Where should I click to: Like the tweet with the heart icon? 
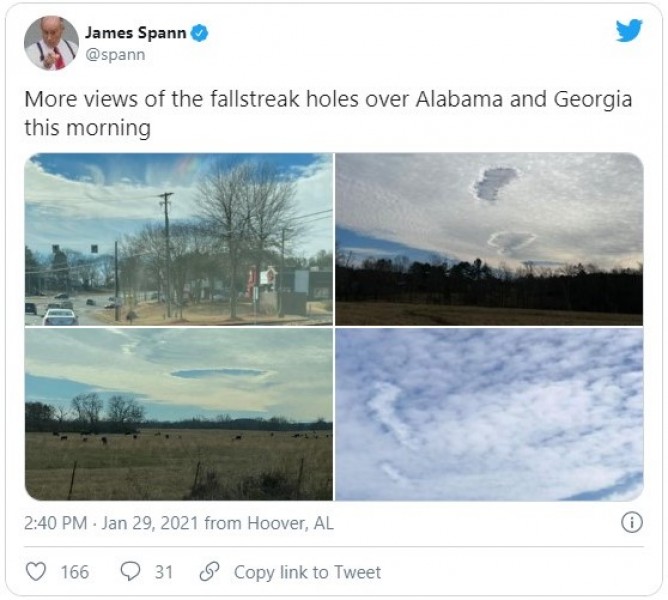(36, 572)
